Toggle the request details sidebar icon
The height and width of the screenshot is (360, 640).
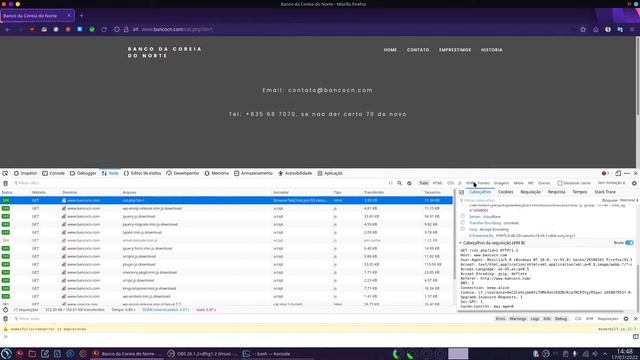pos(461,192)
